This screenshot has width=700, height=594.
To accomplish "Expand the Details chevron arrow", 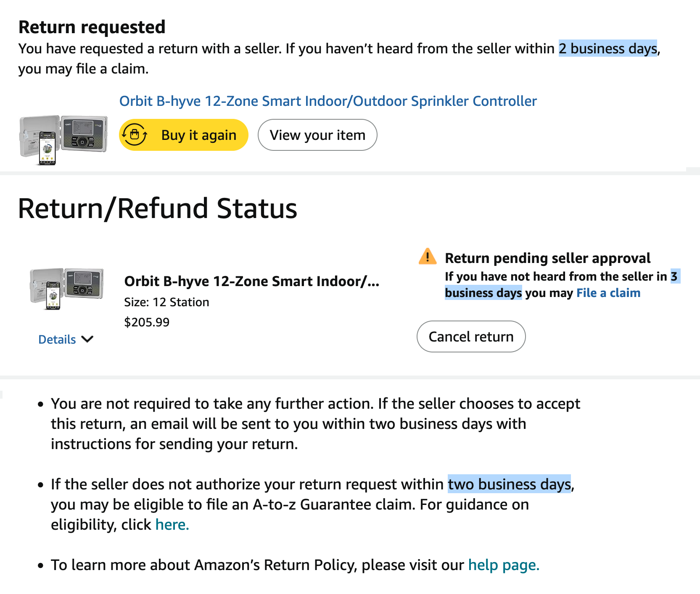I will [x=87, y=339].
